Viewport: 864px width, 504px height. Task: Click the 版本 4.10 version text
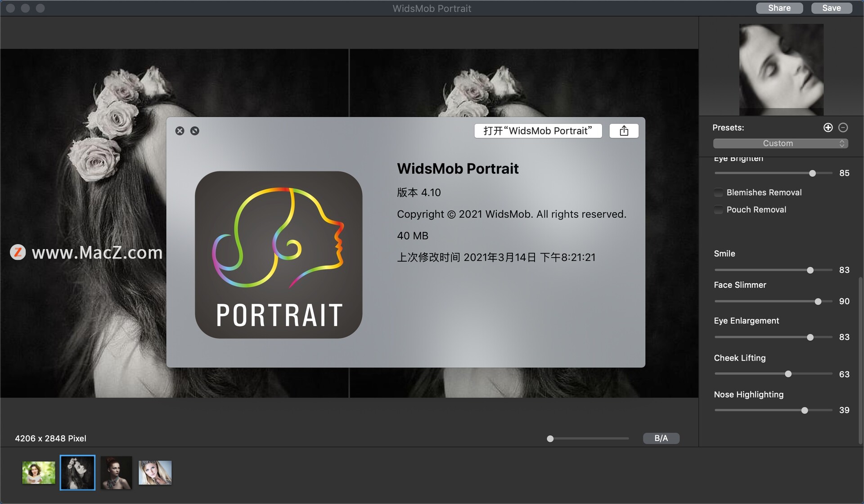coord(419,192)
